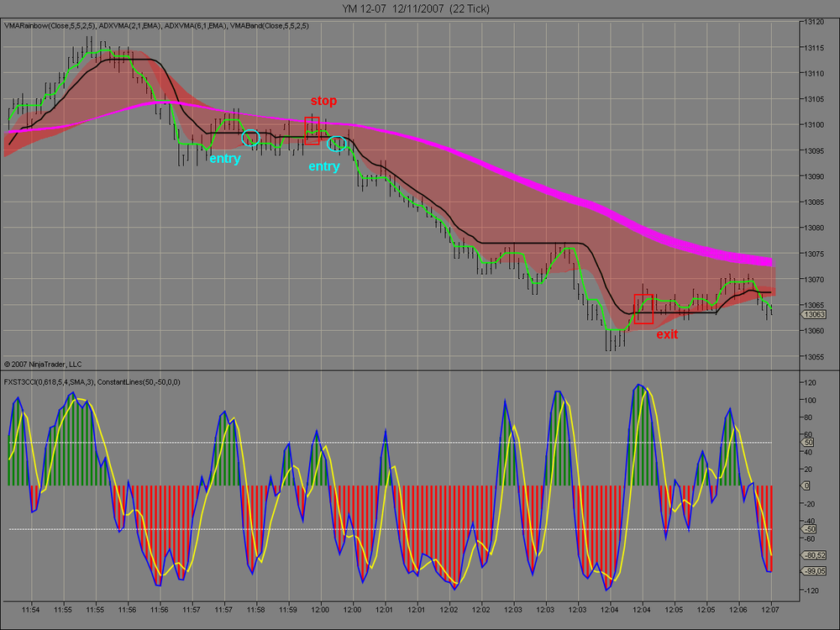The height and width of the screenshot is (630, 840).
Task: Click the red 'exit' annotation label
Action: [667, 334]
